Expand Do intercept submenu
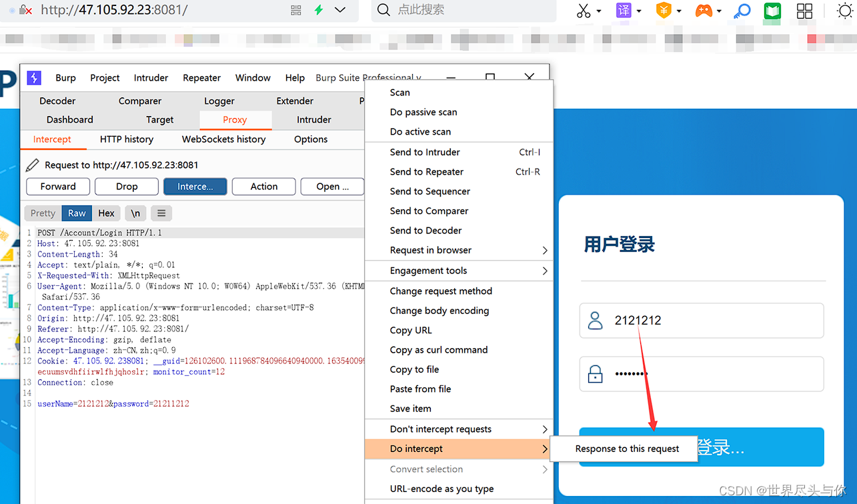 click(460, 449)
